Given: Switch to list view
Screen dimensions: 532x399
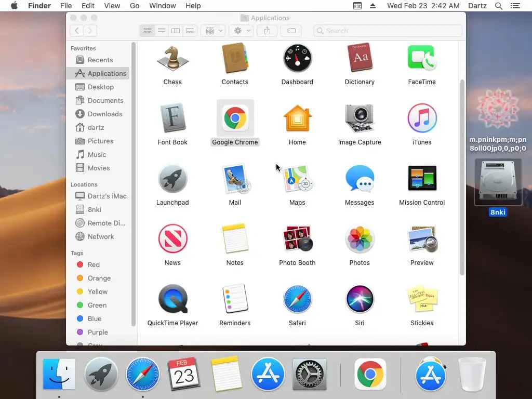Looking at the screenshot, I should (x=162, y=31).
